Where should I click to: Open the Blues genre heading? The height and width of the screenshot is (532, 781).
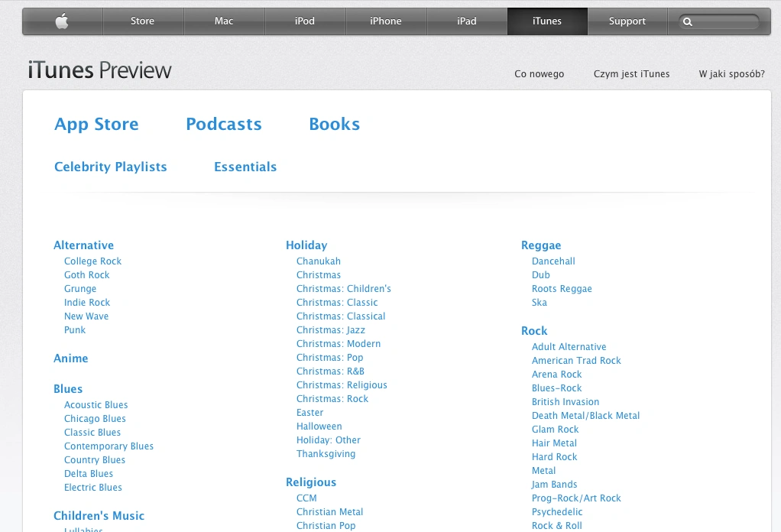pos(68,389)
